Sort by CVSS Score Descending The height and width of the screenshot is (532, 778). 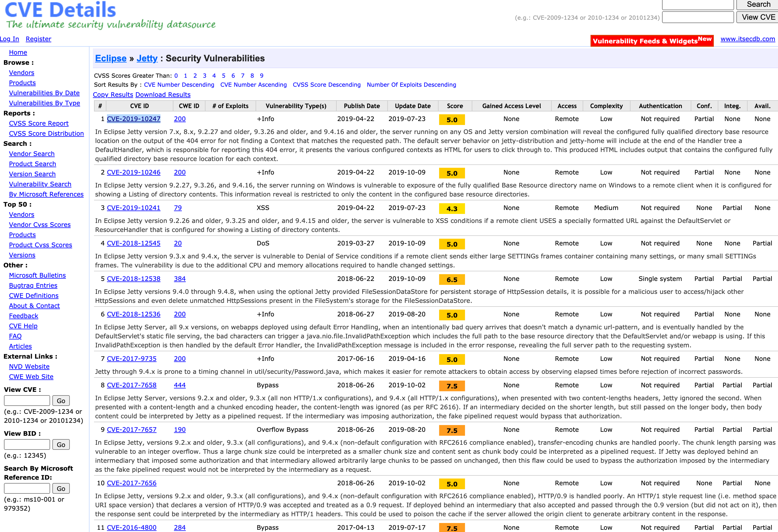point(327,85)
